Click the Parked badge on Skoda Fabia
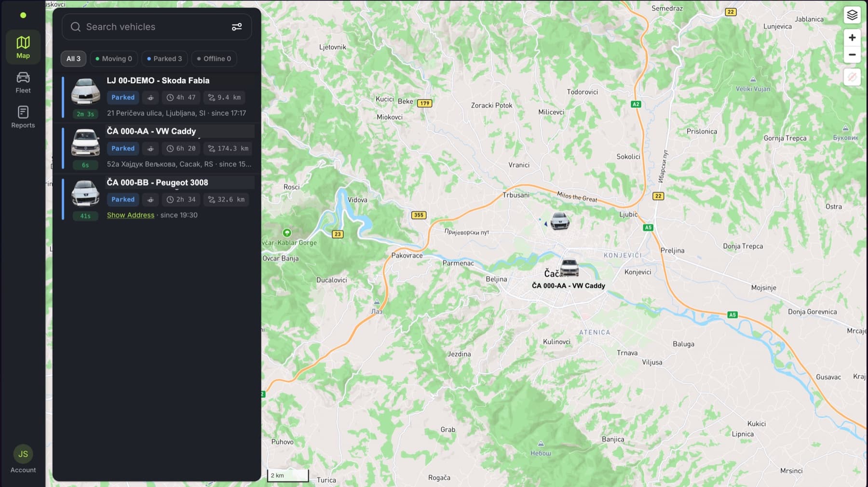The width and height of the screenshot is (868, 487). pyautogui.click(x=123, y=97)
